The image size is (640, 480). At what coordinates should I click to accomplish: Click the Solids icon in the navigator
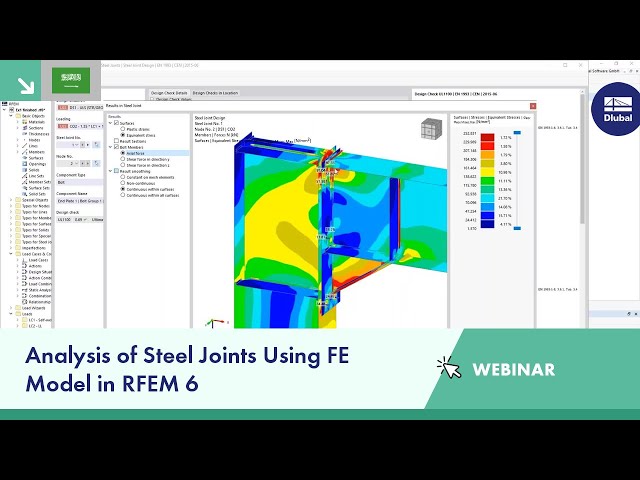pos(24,170)
